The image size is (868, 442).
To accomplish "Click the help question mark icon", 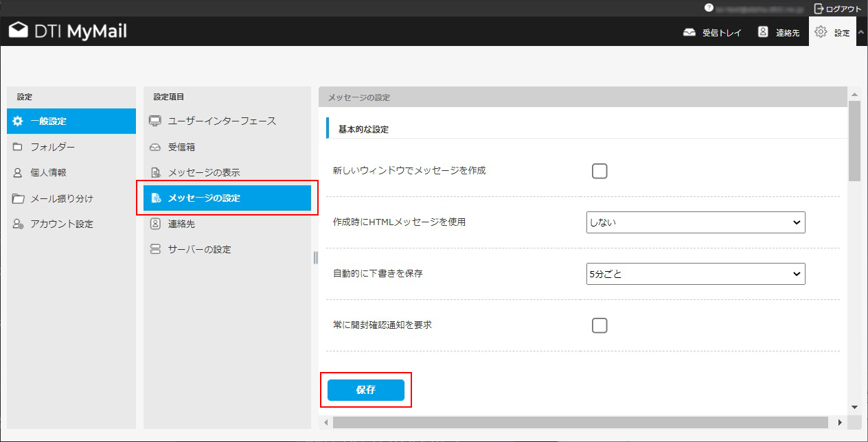I will pyautogui.click(x=709, y=8).
